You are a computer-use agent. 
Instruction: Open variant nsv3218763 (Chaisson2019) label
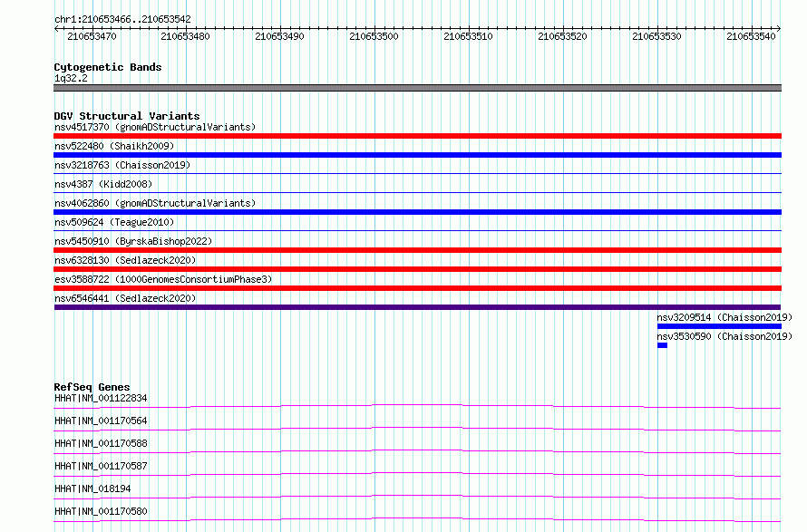point(122,165)
